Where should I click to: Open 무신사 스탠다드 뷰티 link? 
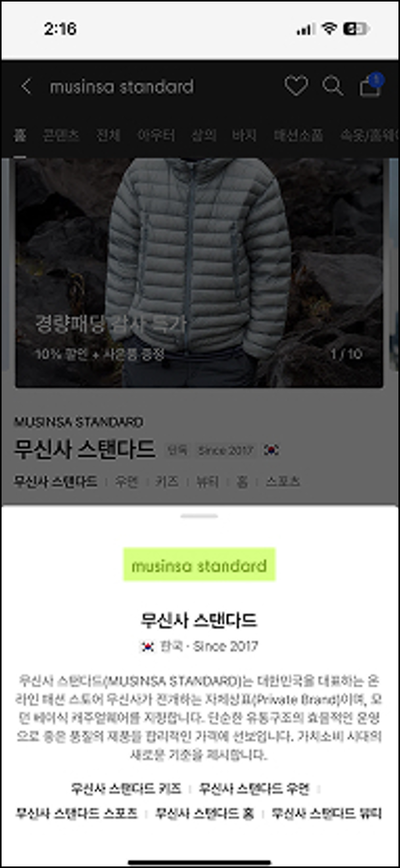327,814
